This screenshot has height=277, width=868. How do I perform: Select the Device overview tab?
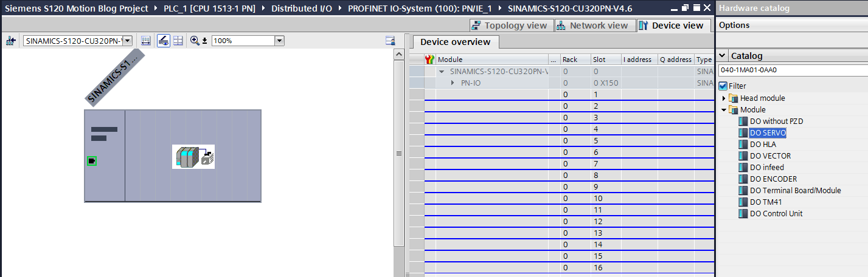tap(455, 42)
